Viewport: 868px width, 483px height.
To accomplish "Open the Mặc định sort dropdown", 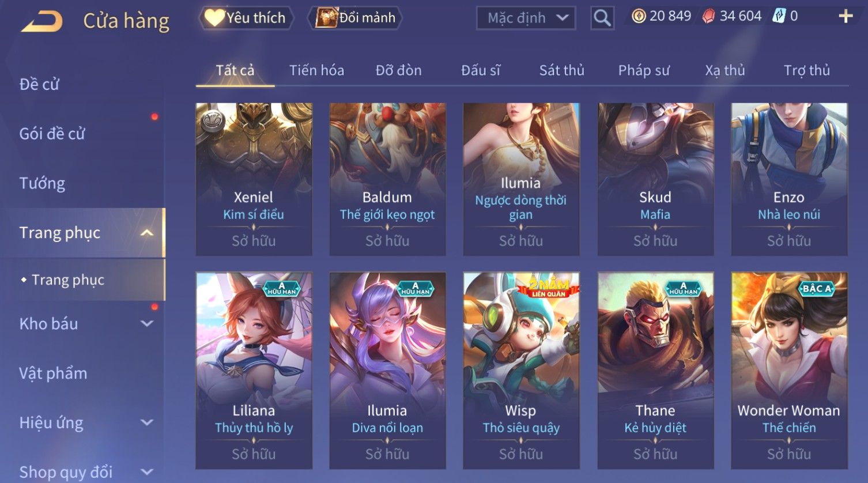I will click(x=526, y=18).
